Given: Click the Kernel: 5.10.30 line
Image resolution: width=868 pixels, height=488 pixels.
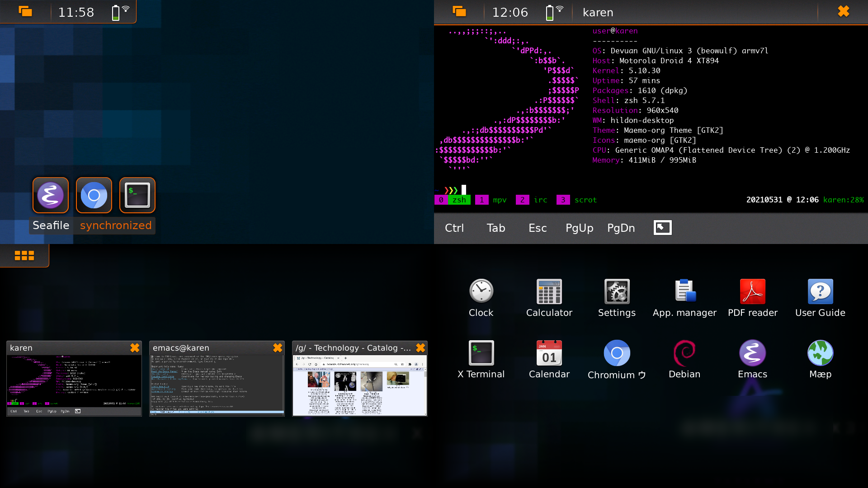Looking at the screenshot, I should (x=627, y=70).
